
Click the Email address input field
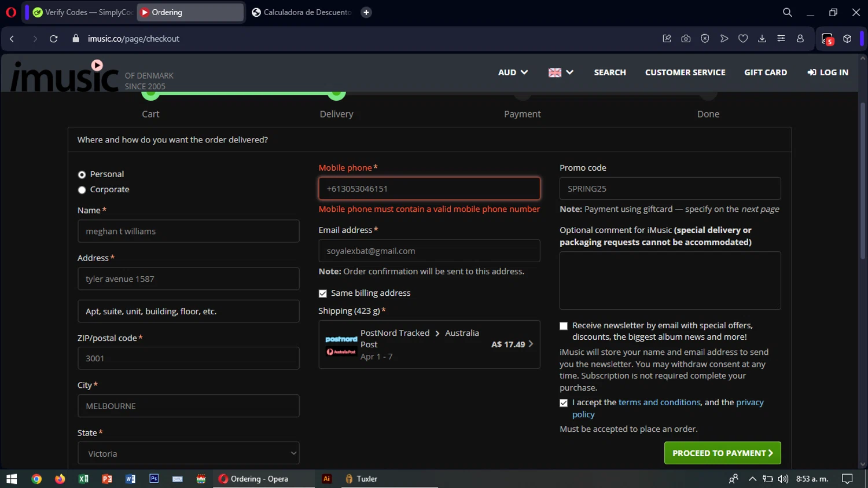tap(429, 251)
